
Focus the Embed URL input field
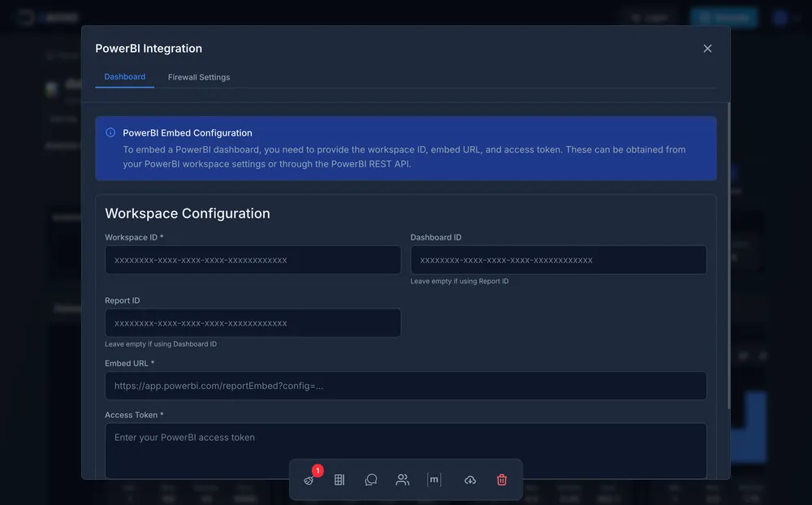405,386
